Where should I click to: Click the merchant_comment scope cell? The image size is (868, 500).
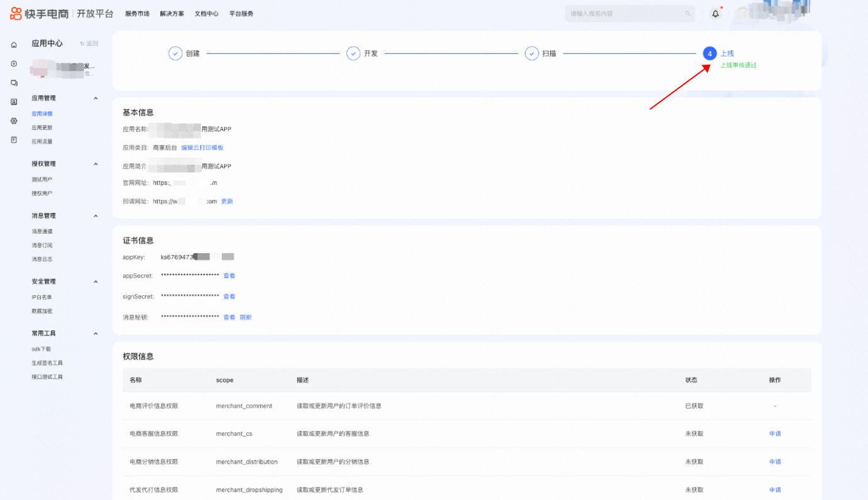pos(244,406)
